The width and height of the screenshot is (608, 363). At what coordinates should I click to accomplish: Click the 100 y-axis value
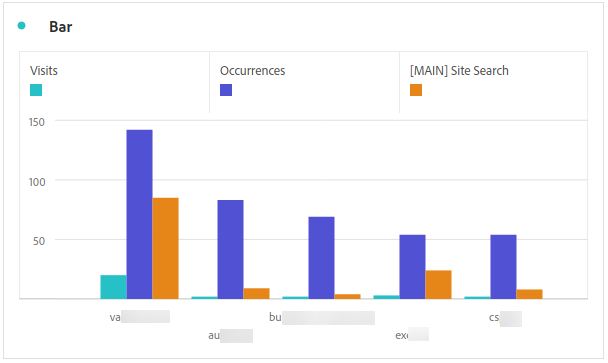pyautogui.click(x=37, y=182)
